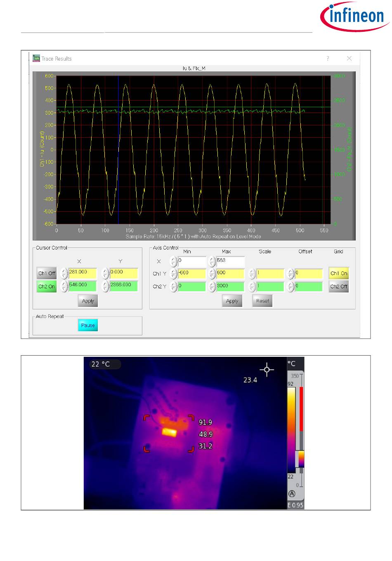The image size is (392, 561).
Task: Click the X axis Max input field
Action: (230, 261)
